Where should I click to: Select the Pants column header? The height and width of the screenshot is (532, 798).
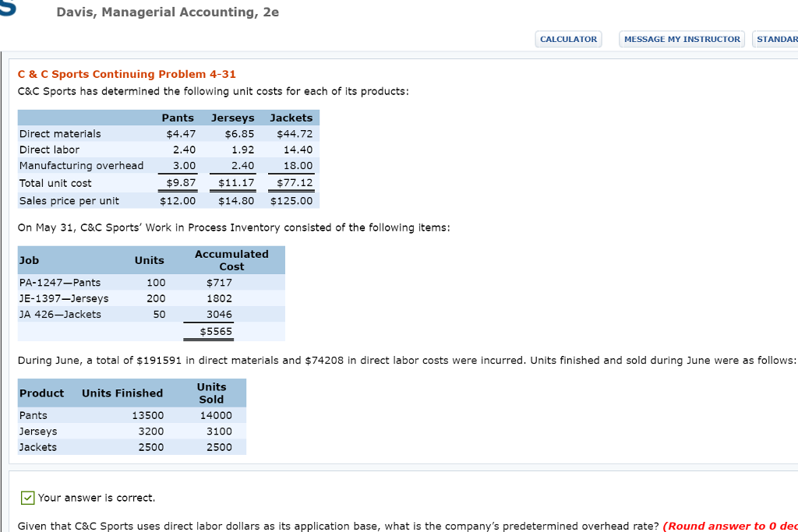178,118
